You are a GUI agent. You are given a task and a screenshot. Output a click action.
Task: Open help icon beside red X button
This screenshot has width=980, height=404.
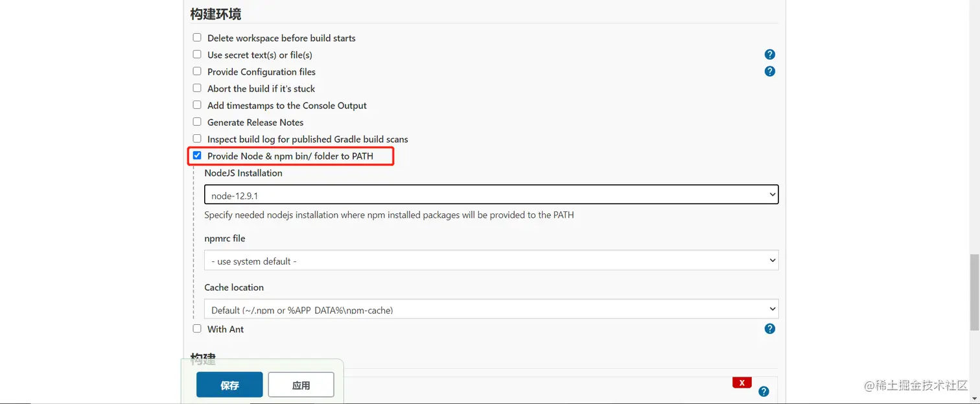(x=764, y=391)
